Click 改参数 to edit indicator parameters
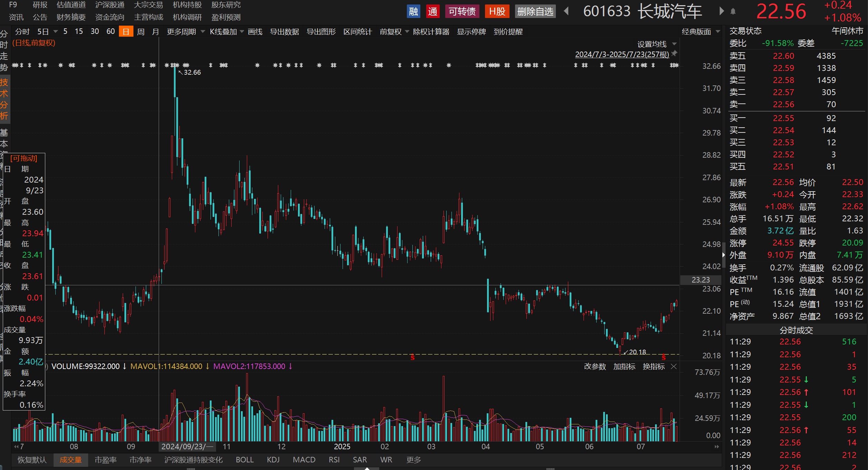This screenshot has width=868, height=470. pyautogui.click(x=595, y=367)
